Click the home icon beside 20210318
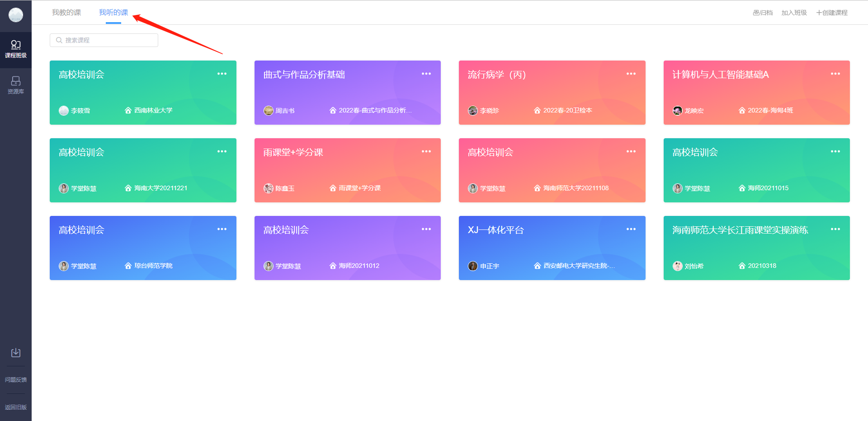This screenshot has width=868, height=421. pos(742,266)
